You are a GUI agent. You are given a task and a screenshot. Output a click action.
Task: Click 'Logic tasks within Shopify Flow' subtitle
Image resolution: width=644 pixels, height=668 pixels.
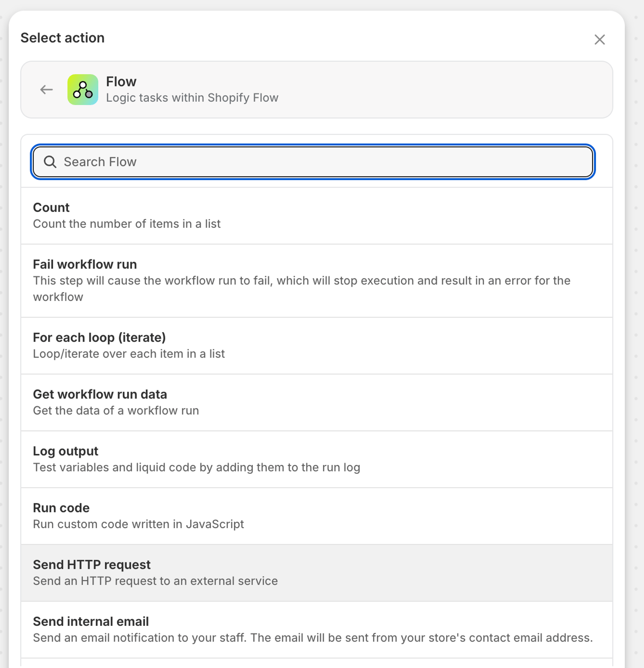click(192, 98)
